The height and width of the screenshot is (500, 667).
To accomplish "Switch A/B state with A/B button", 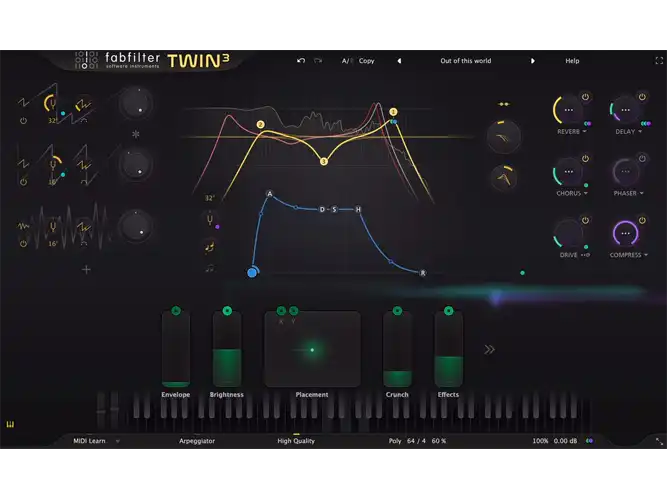I will 348,61.
